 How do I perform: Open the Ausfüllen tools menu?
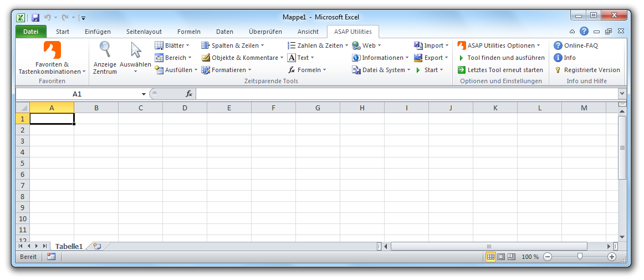[176, 70]
